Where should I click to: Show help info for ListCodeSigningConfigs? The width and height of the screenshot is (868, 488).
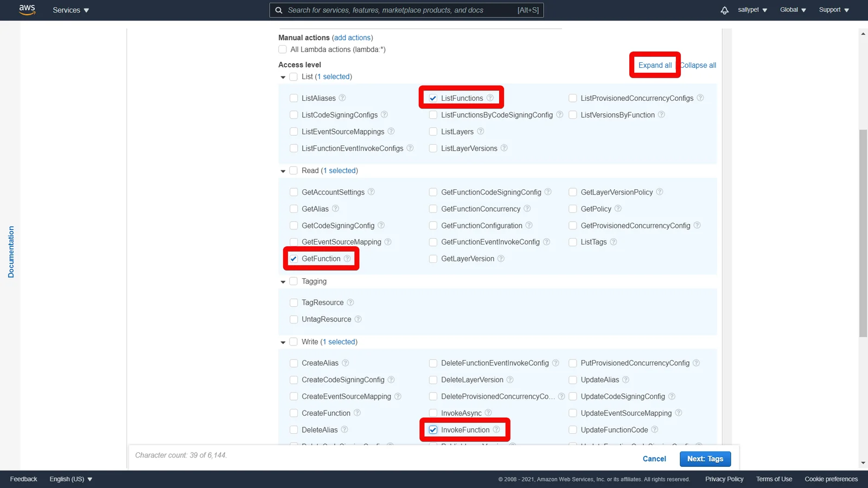(x=384, y=115)
